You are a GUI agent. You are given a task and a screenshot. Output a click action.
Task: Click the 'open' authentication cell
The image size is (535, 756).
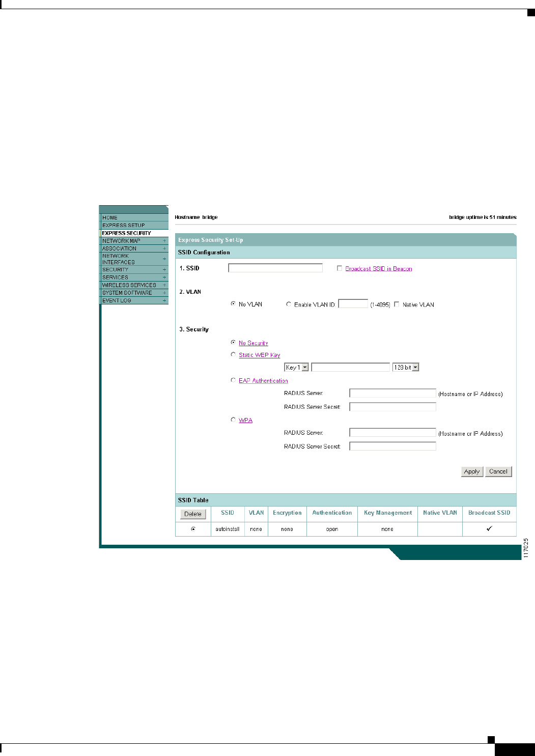332,529
